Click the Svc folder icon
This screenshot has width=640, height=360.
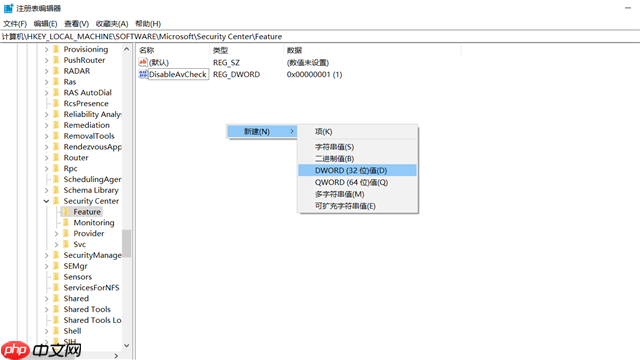click(66, 244)
